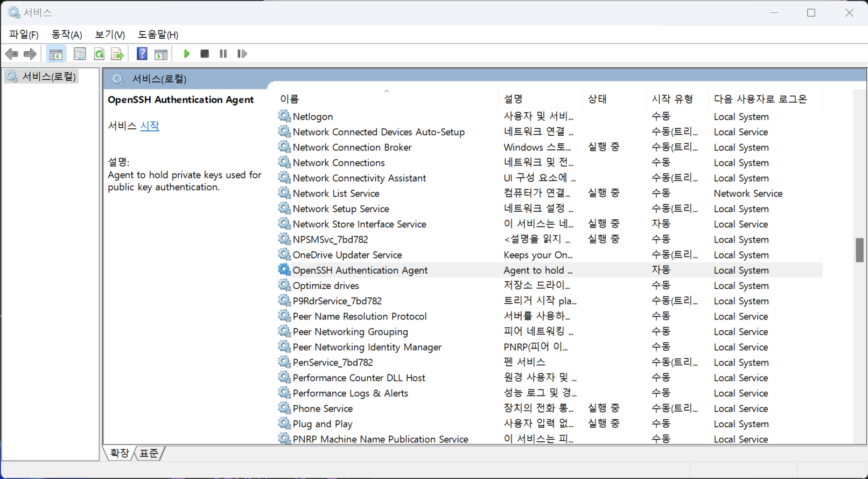The image size is (868, 479).
Task: Click the gear icon beside NPSMSvc_7bd782
Action: tap(284, 239)
